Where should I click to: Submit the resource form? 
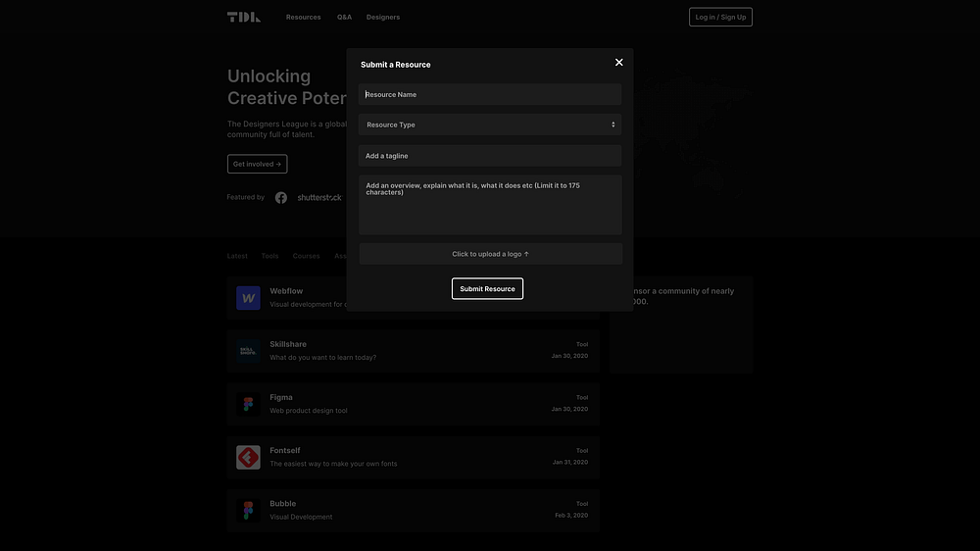[x=487, y=289]
